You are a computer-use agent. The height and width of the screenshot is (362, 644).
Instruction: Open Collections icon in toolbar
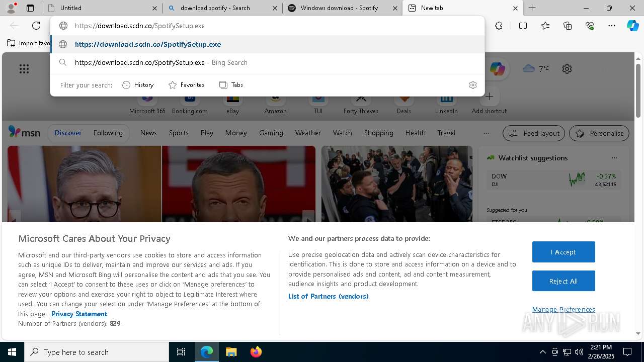tap(568, 26)
